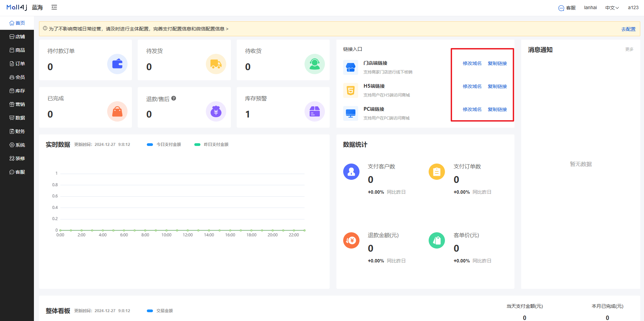The height and width of the screenshot is (321, 644).
Task: Click the monitor icon for PC端链接
Action: (x=351, y=113)
